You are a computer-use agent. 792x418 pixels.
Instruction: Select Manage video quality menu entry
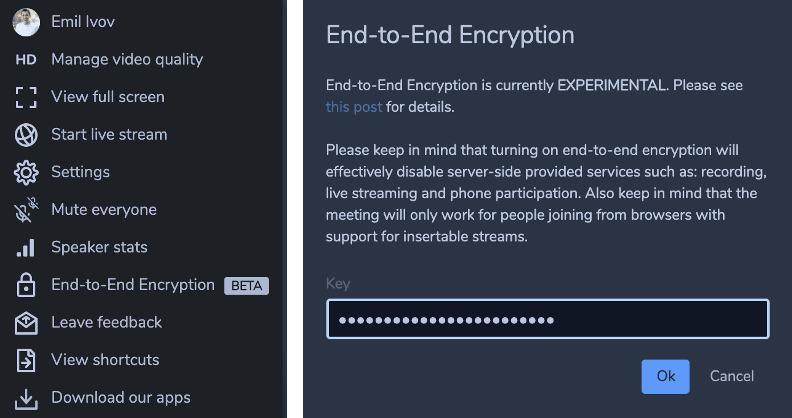pos(127,60)
